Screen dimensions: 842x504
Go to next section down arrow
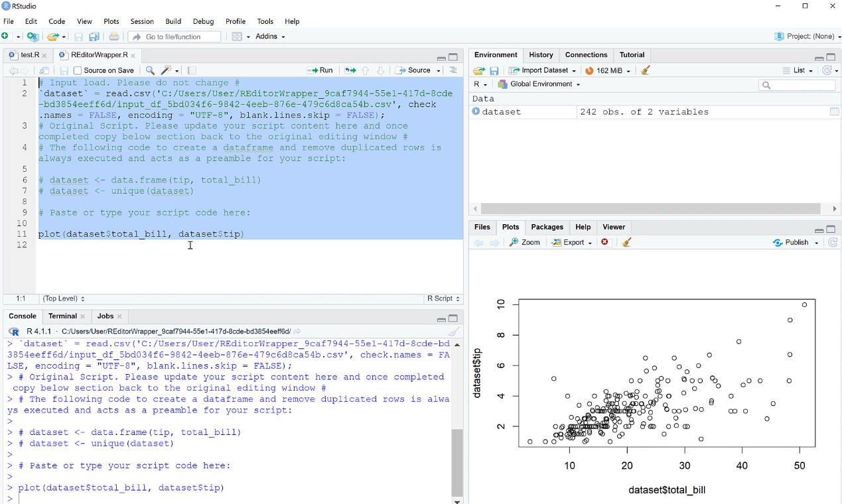pyautogui.click(x=380, y=70)
